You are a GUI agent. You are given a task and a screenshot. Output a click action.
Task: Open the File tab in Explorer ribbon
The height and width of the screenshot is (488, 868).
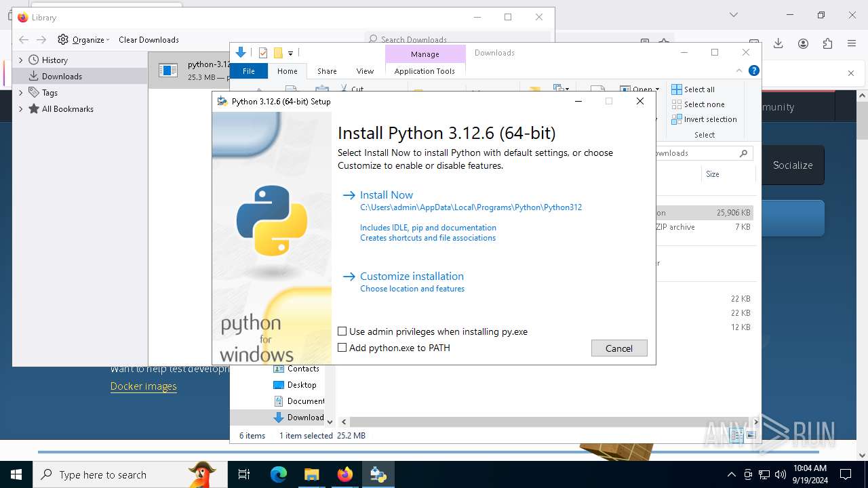coord(249,70)
